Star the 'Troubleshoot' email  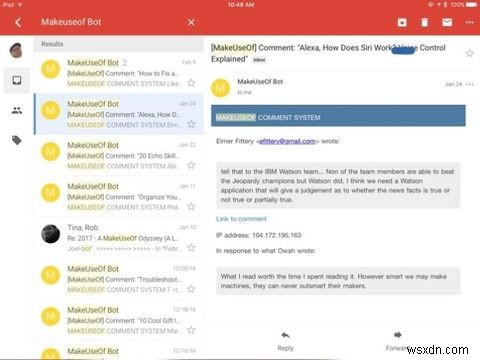click(191, 289)
